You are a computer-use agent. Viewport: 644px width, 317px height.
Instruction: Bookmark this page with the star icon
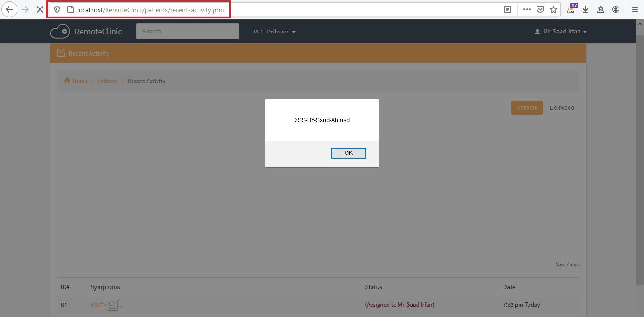tap(553, 9)
